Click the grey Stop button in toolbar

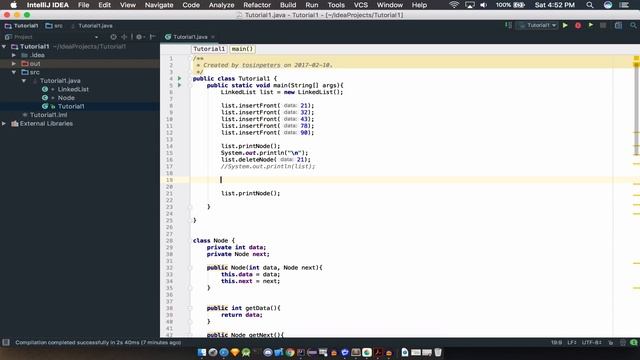603,25
